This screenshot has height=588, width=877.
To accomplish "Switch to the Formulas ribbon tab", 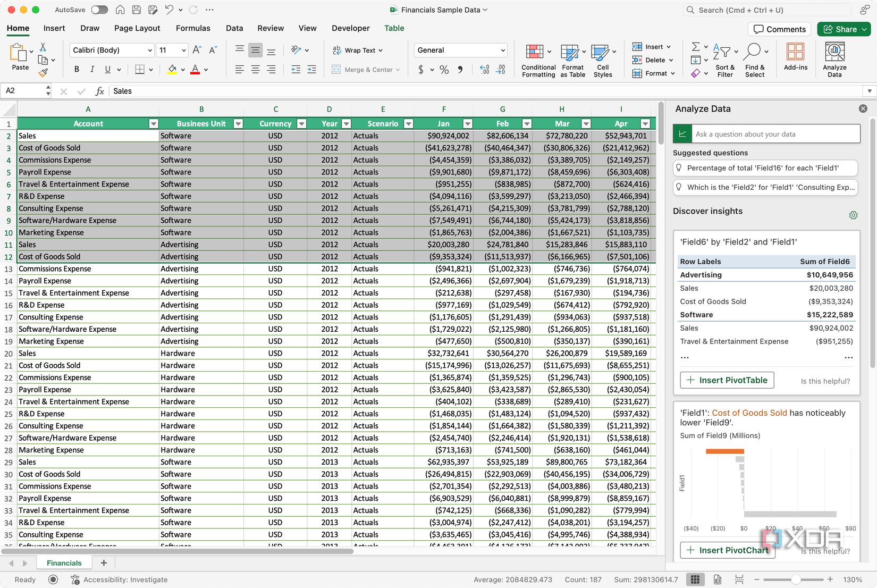I will click(x=193, y=28).
